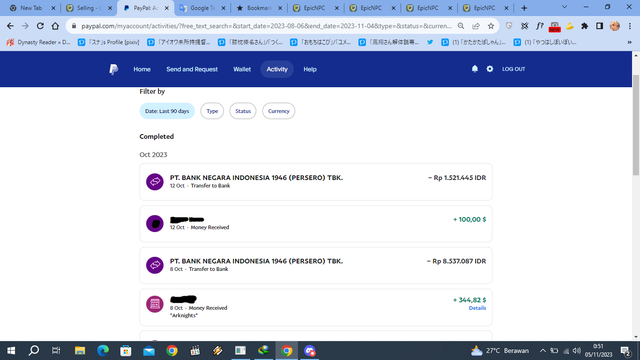Open File Explorer from the taskbar
This screenshot has width=640, height=360.
[x=80, y=351]
